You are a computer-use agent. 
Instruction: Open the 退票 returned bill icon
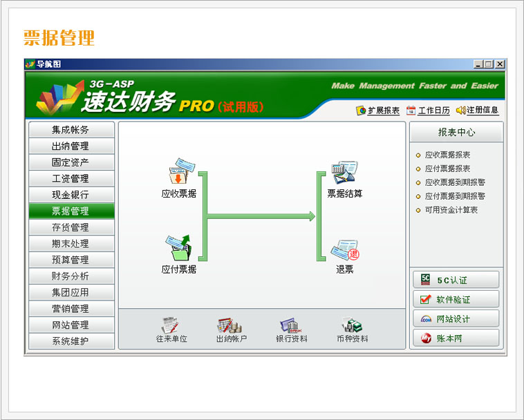tap(345, 250)
